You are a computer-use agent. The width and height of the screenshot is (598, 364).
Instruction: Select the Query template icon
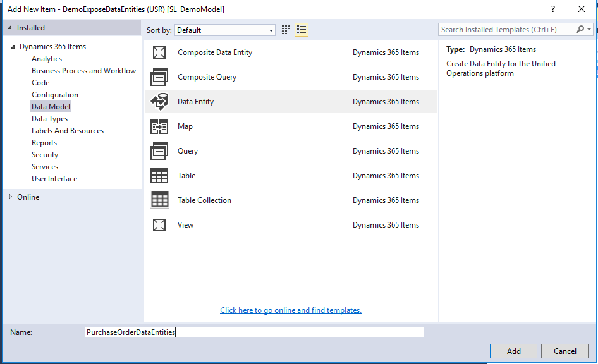(x=159, y=151)
